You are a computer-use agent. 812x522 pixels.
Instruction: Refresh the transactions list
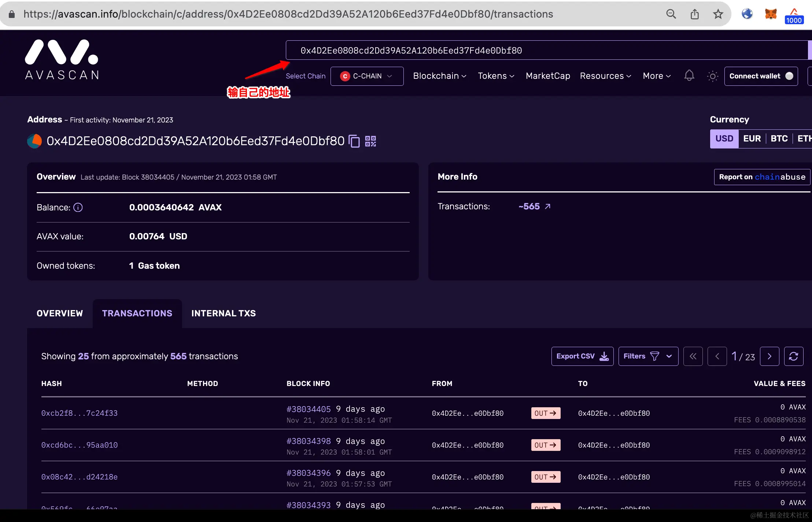click(x=793, y=356)
